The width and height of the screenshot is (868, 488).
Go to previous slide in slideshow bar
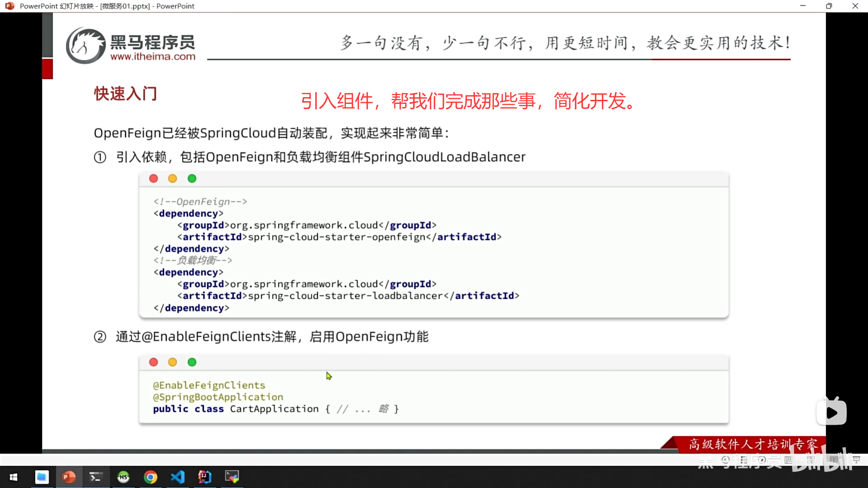[726, 460]
